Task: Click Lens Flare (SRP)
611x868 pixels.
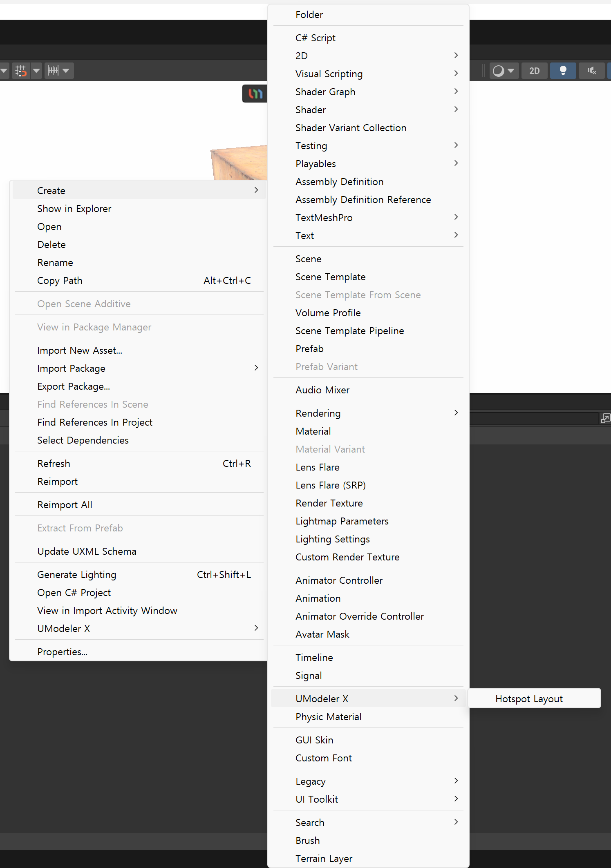Action: 368,485
